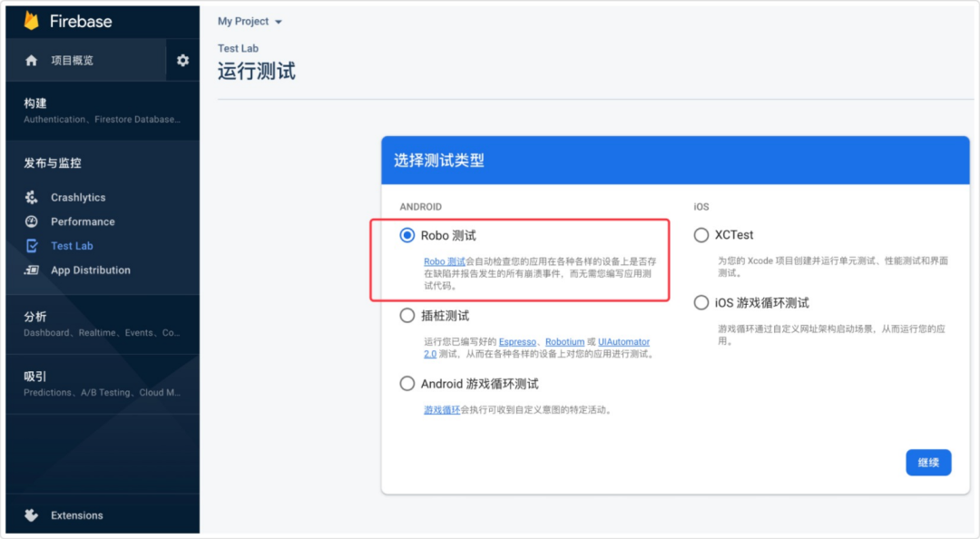Image resolution: width=980 pixels, height=539 pixels.
Task: Switch to the 发布与监控 section
Action: [x=54, y=163]
